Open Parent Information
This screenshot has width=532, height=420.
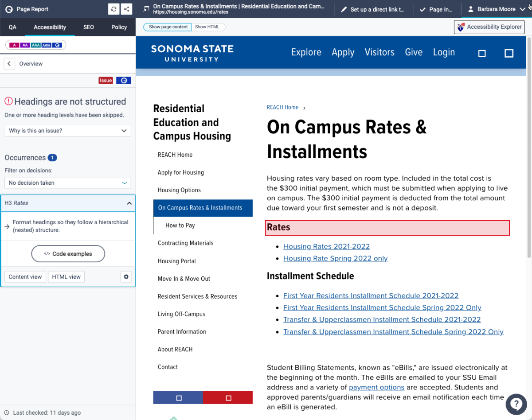(182, 332)
